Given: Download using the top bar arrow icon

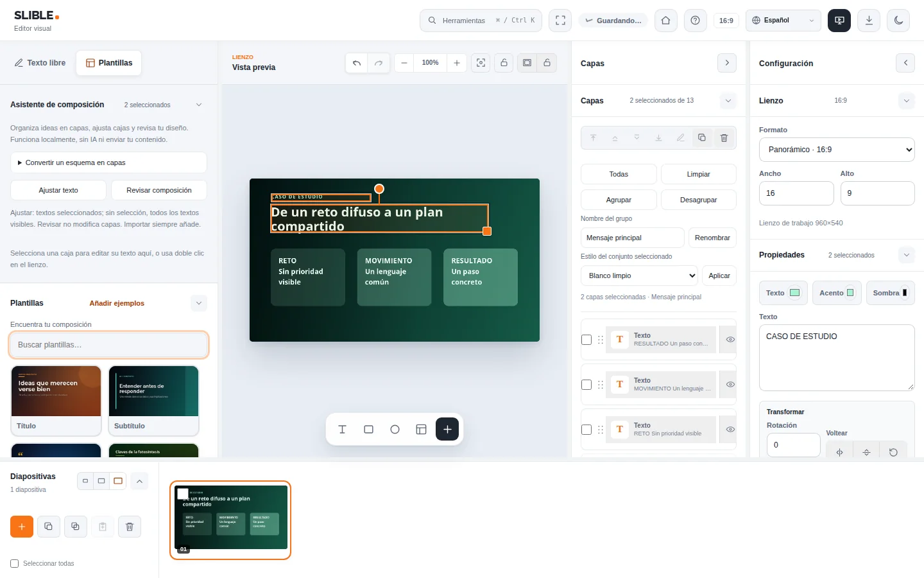Looking at the screenshot, I should click(869, 21).
